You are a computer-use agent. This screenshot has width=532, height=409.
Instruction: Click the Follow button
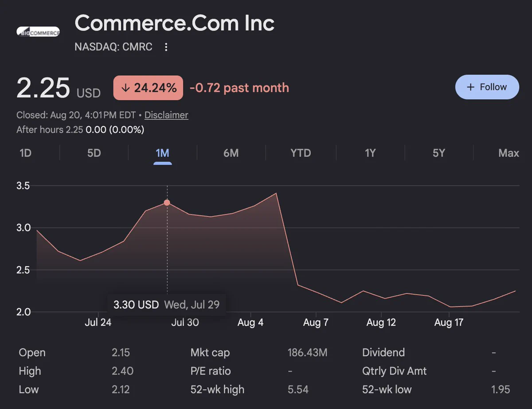pyautogui.click(x=487, y=87)
